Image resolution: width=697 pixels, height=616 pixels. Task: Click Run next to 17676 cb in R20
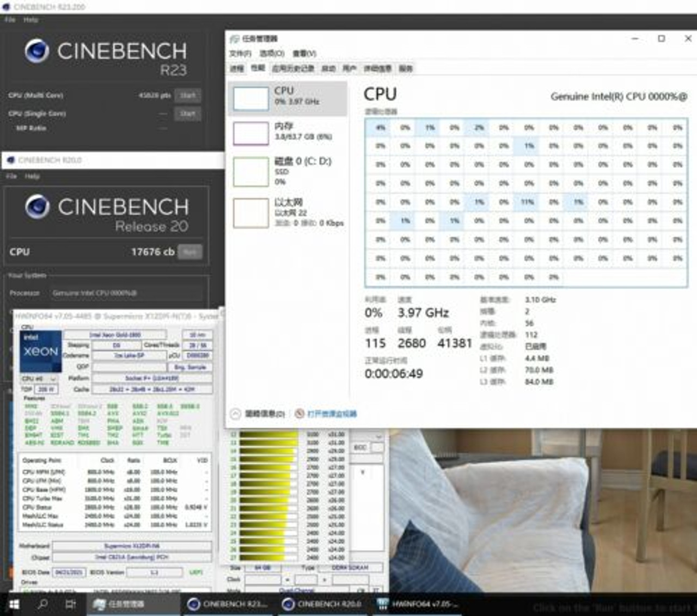(x=190, y=252)
